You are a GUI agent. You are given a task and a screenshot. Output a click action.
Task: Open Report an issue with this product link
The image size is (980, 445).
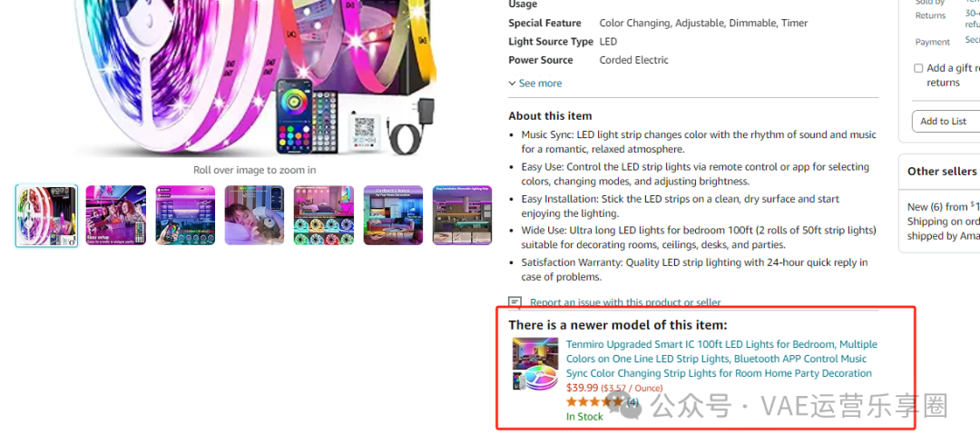pos(625,302)
